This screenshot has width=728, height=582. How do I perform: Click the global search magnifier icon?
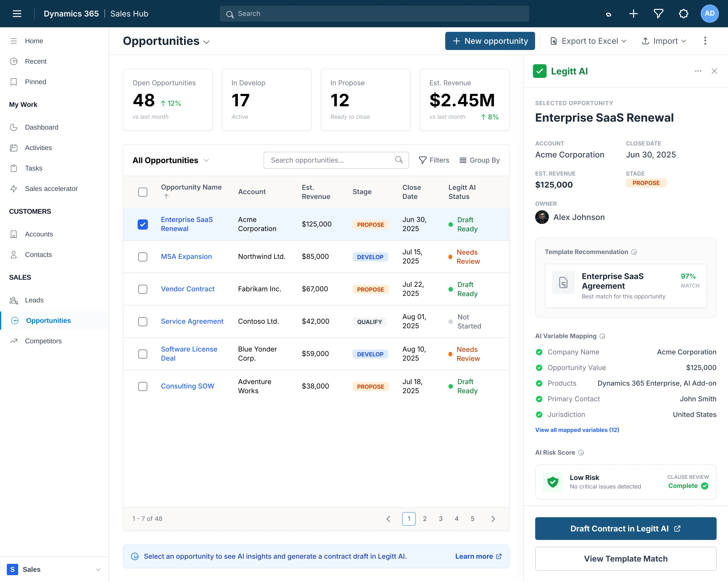click(230, 14)
